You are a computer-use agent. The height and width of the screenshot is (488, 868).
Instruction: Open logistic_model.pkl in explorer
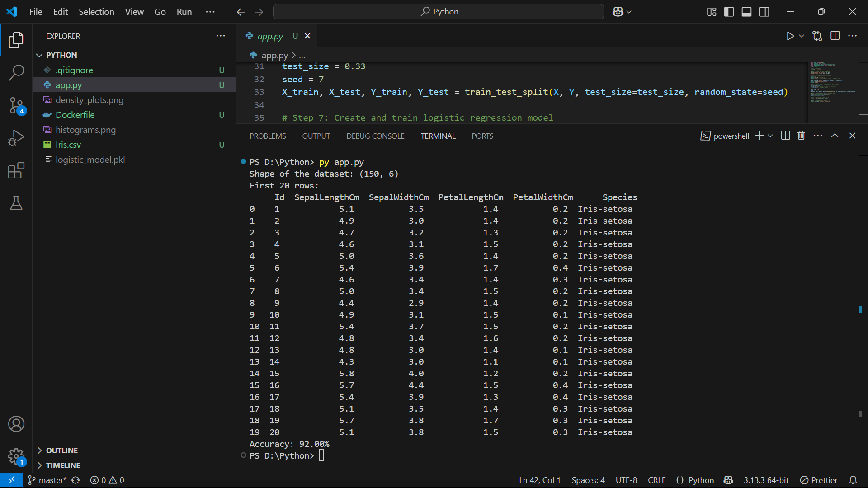(134, 160)
